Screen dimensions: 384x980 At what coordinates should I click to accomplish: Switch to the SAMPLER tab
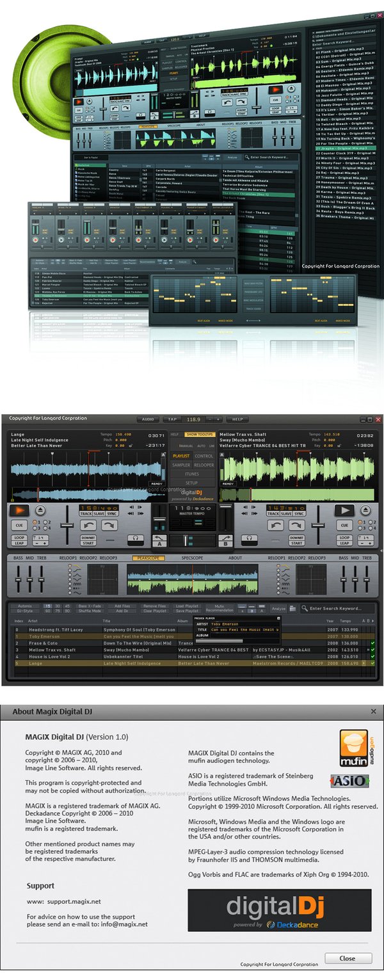click(x=181, y=465)
